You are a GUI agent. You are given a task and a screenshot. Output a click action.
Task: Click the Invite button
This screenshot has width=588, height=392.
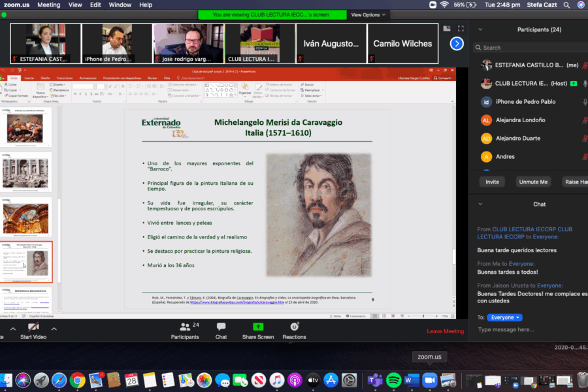pos(492,182)
